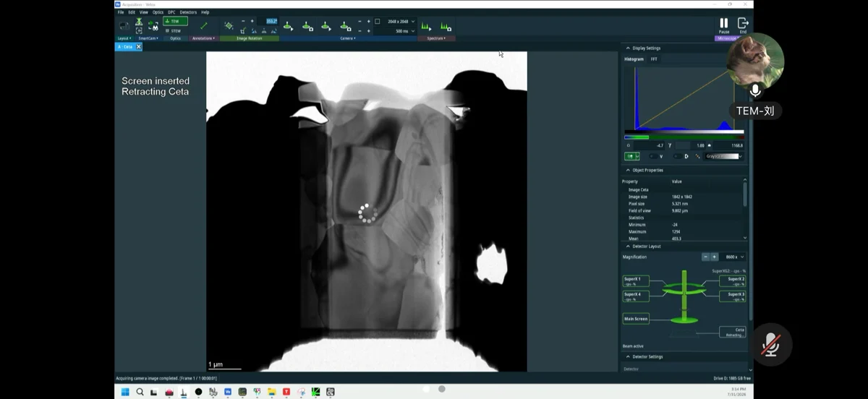The width and height of the screenshot is (868, 399).
Task: Click the second camera view-play icon
Action: click(x=326, y=26)
